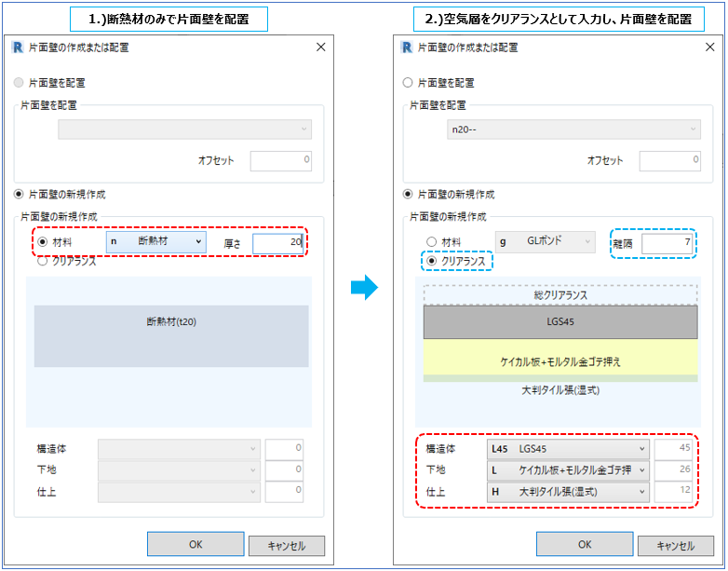The width and height of the screenshot is (728, 571).
Task: Close the right 片面壁の作成または配置 dialog
Action: [x=710, y=47]
